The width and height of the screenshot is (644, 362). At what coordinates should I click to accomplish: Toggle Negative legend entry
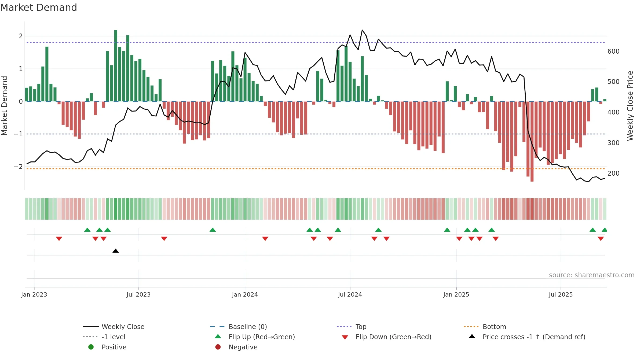(236, 347)
